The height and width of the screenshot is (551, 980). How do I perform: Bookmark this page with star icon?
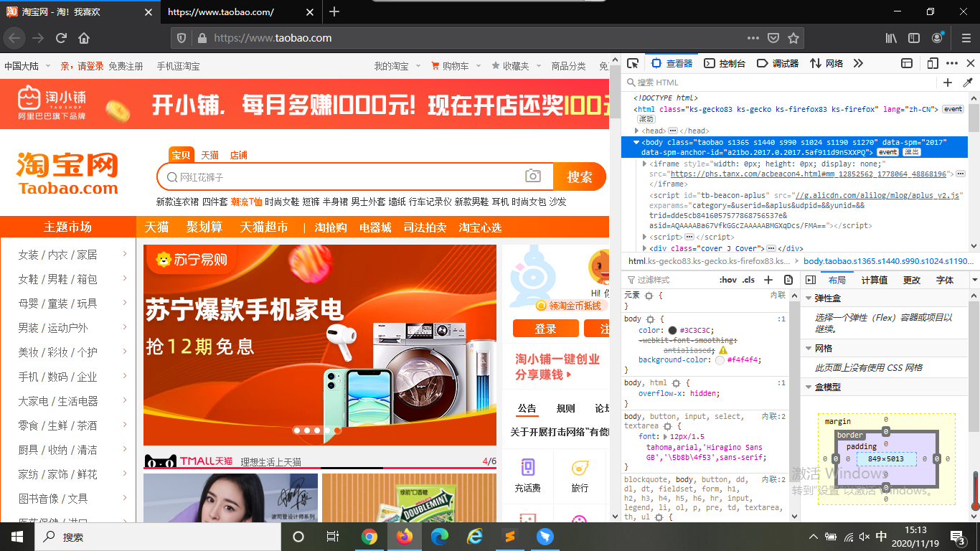[x=793, y=38]
